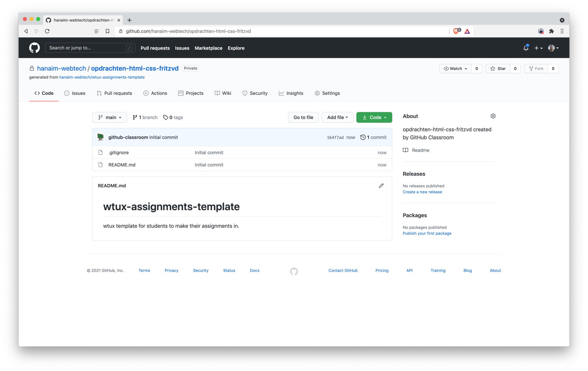
Task: Click Contact GitHub in footer
Action: click(343, 271)
